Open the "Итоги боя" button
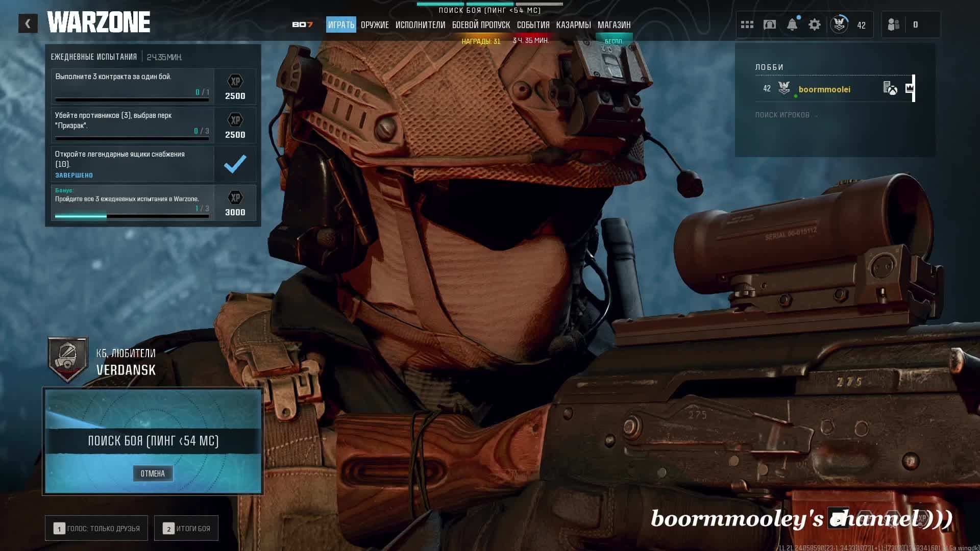Viewport: 980px width, 551px height. (186, 528)
